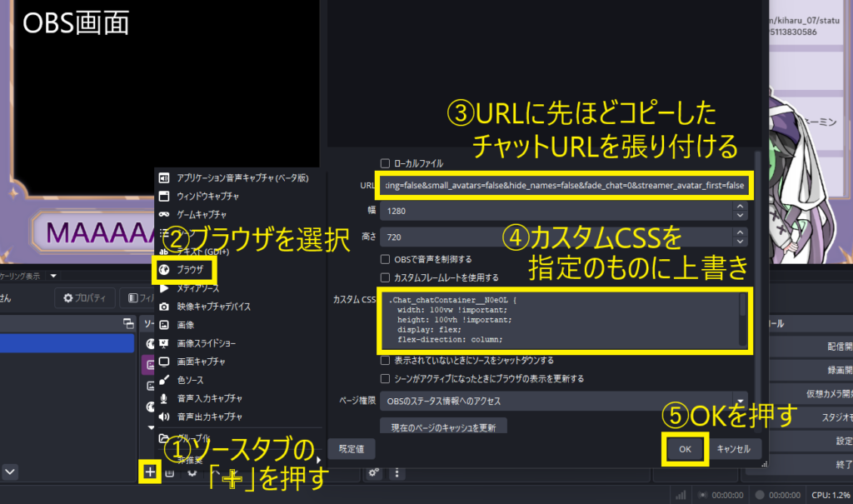853x504 pixels.
Task: Click the 仮想カメラ開始 control button
Action: tap(811, 393)
